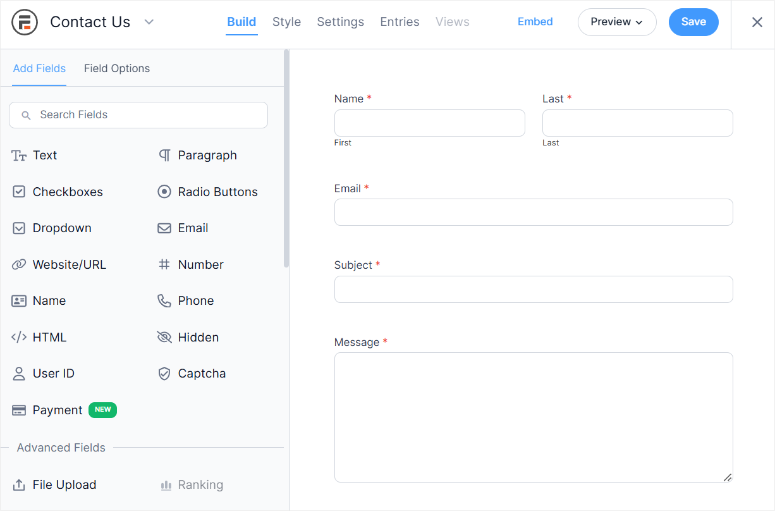
Task: Click the Email field envelope icon
Action: tap(164, 228)
